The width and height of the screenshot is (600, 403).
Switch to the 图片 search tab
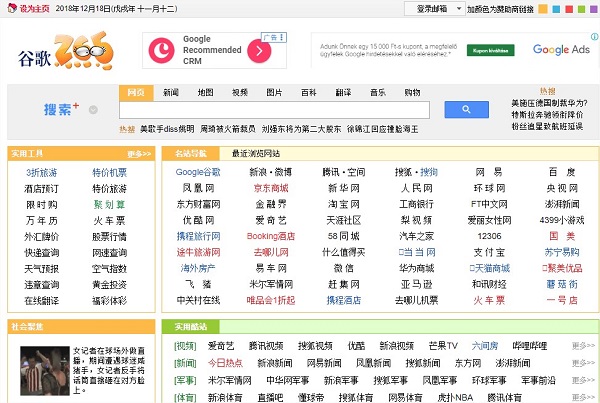tap(274, 93)
